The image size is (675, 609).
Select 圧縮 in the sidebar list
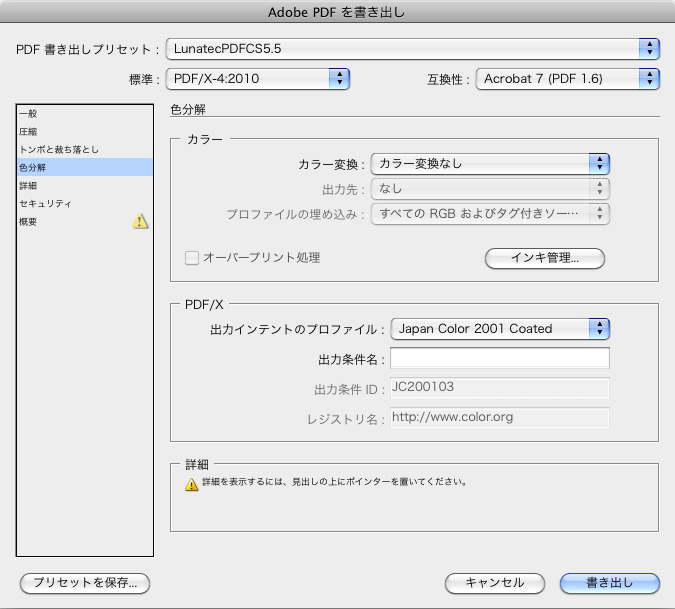[x=85, y=132]
